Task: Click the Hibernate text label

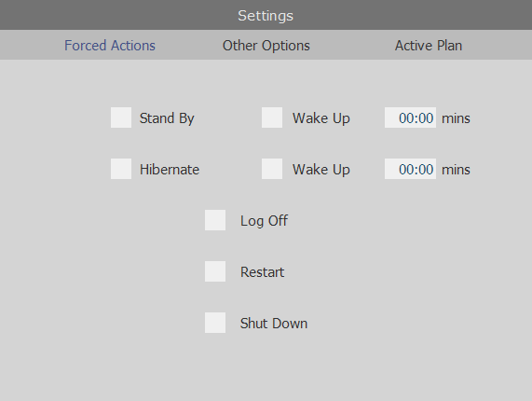Action: point(170,170)
